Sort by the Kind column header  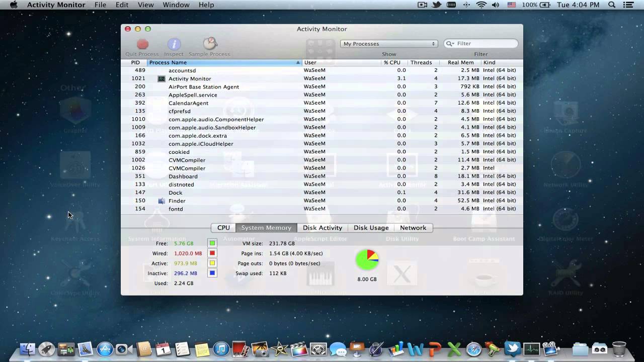502,62
